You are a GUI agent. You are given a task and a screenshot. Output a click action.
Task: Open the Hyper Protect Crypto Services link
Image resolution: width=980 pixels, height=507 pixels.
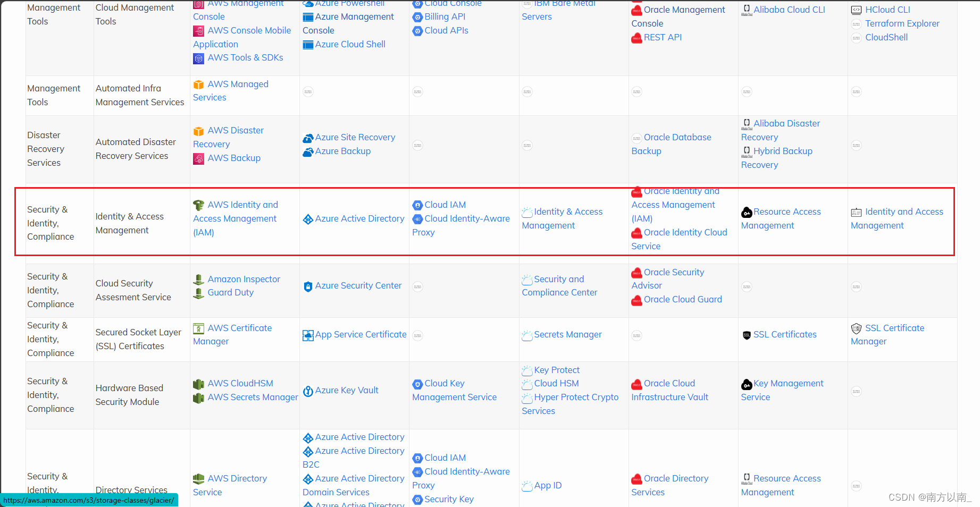pyautogui.click(x=570, y=404)
